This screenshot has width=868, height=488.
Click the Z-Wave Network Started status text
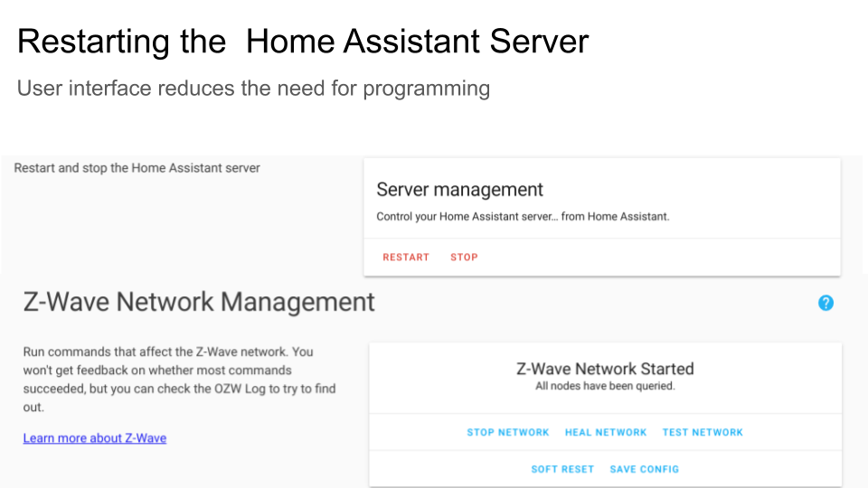[605, 369]
